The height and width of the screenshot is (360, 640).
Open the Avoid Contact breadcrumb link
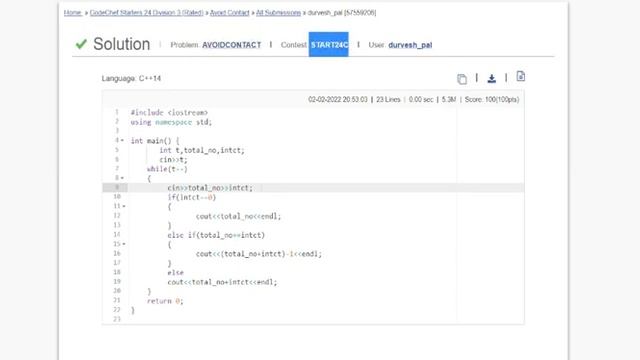pos(229,13)
